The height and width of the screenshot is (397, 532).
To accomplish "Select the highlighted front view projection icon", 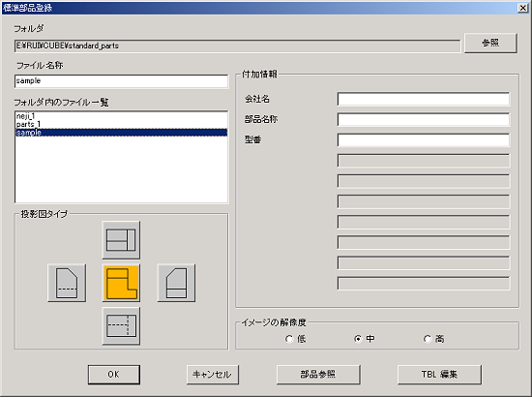I will point(121,283).
